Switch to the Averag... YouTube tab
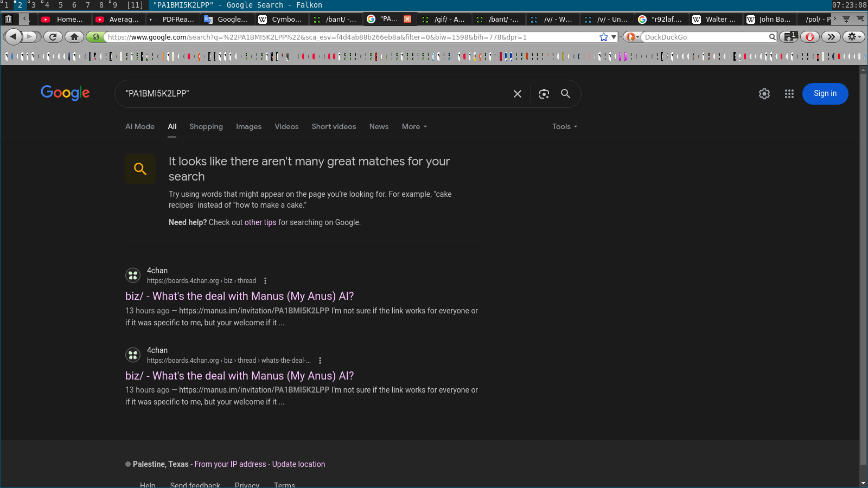 pyautogui.click(x=118, y=19)
